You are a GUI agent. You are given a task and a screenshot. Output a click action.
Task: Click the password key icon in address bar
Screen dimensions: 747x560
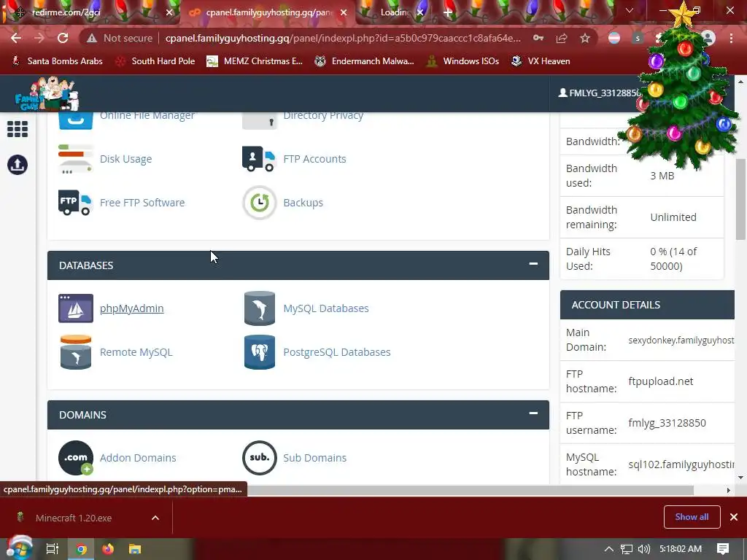(538, 38)
